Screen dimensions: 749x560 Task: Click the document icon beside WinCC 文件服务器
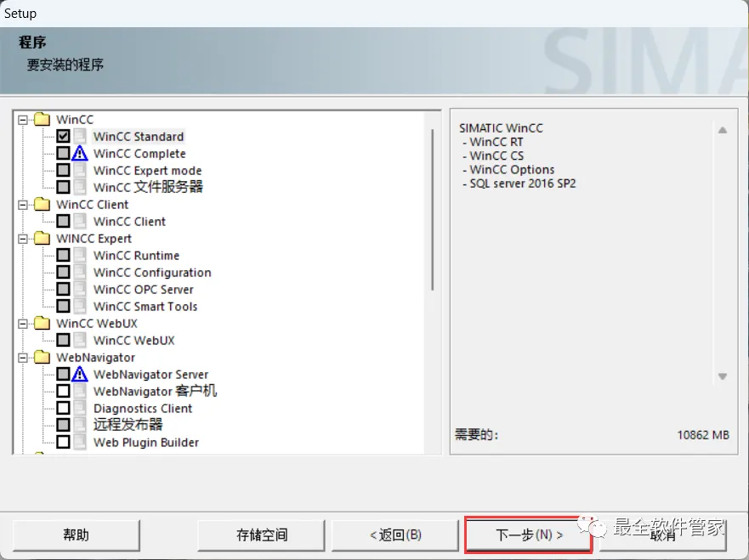pyautogui.click(x=80, y=187)
